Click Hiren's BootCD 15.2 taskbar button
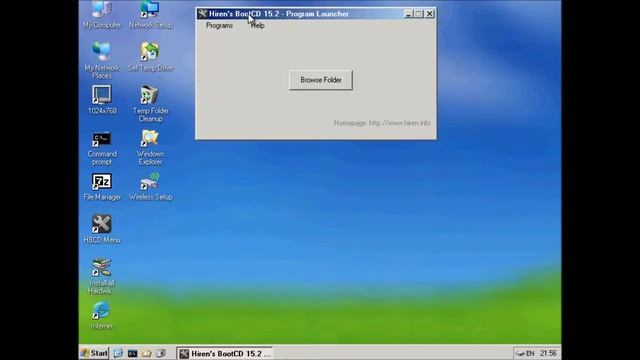The image size is (640, 360). [225, 353]
